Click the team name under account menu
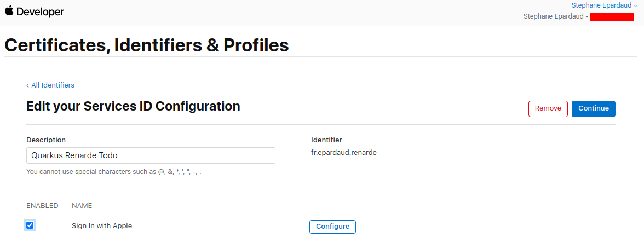Image resolution: width=644 pixels, height=243 pixels. point(554,16)
